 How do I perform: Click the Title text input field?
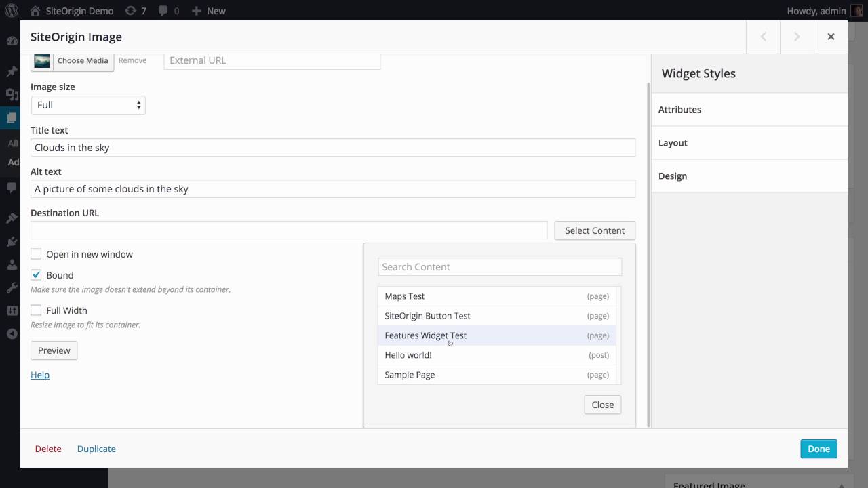point(333,148)
